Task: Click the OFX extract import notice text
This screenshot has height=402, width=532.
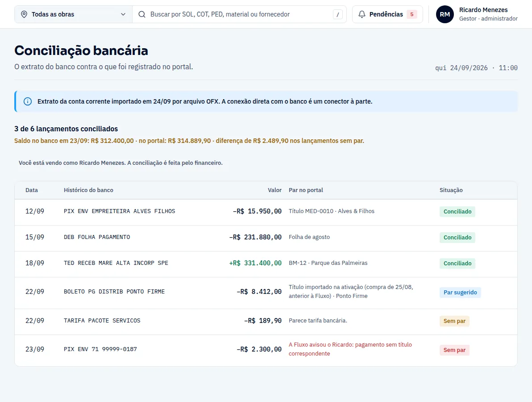Action: pos(204,101)
